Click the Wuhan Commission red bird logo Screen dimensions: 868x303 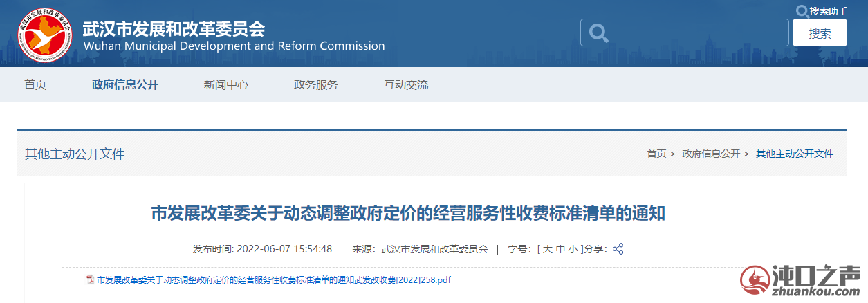pyautogui.click(x=45, y=34)
